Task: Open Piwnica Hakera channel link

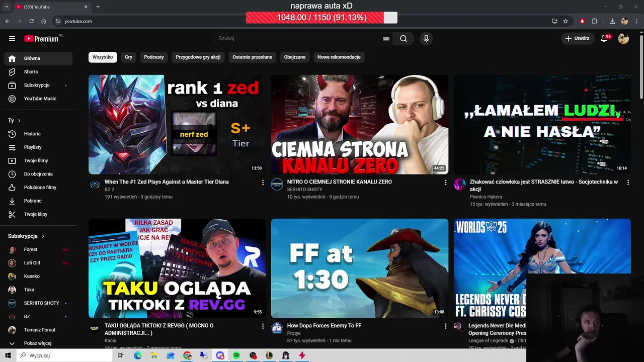Action: click(x=486, y=197)
